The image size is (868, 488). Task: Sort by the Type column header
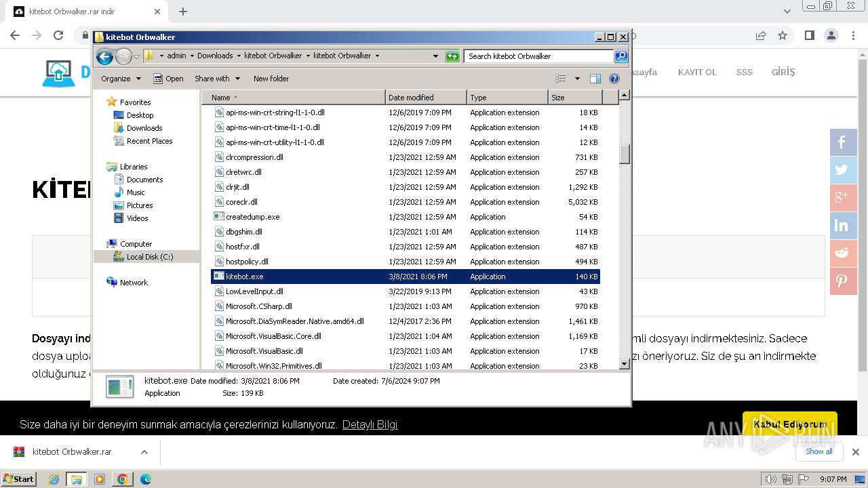tap(507, 98)
